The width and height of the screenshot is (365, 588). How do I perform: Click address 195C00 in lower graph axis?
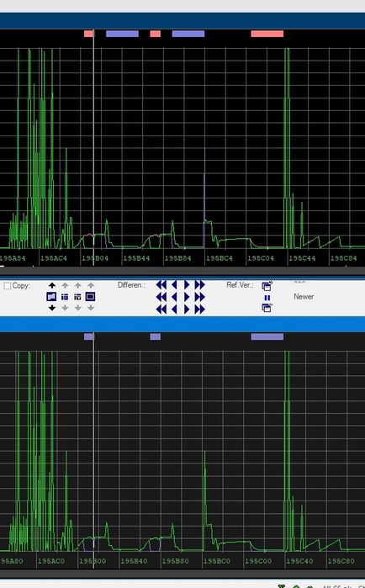coord(258,561)
